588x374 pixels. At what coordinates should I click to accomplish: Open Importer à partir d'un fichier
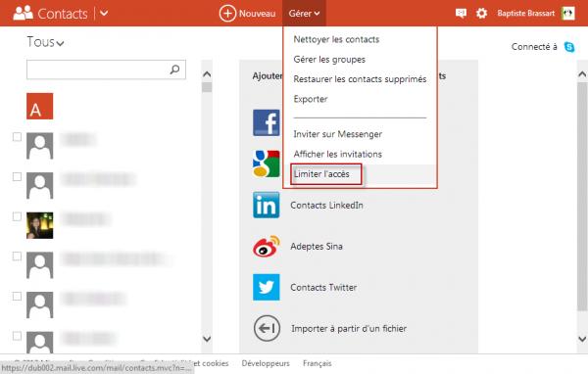pyautogui.click(x=349, y=329)
